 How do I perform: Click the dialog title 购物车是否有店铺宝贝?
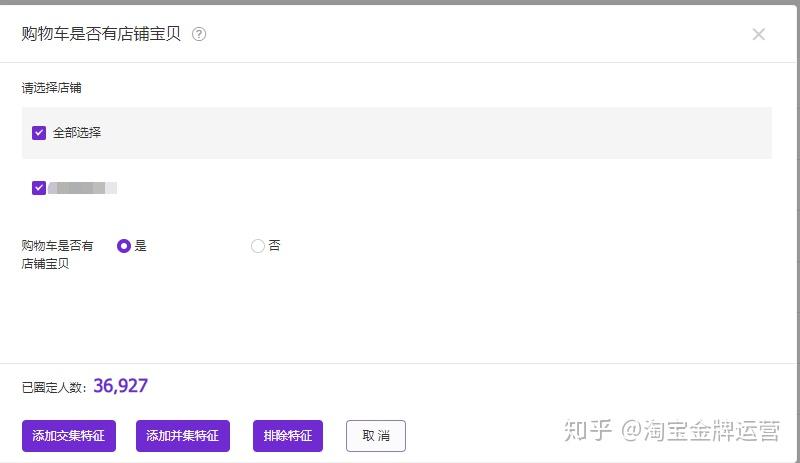click(x=101, y=34)
